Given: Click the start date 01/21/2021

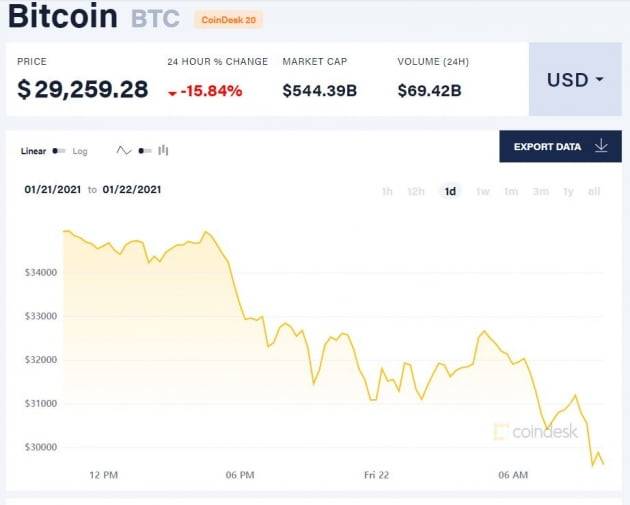Looking at the screenshot, I should (54, 189).
